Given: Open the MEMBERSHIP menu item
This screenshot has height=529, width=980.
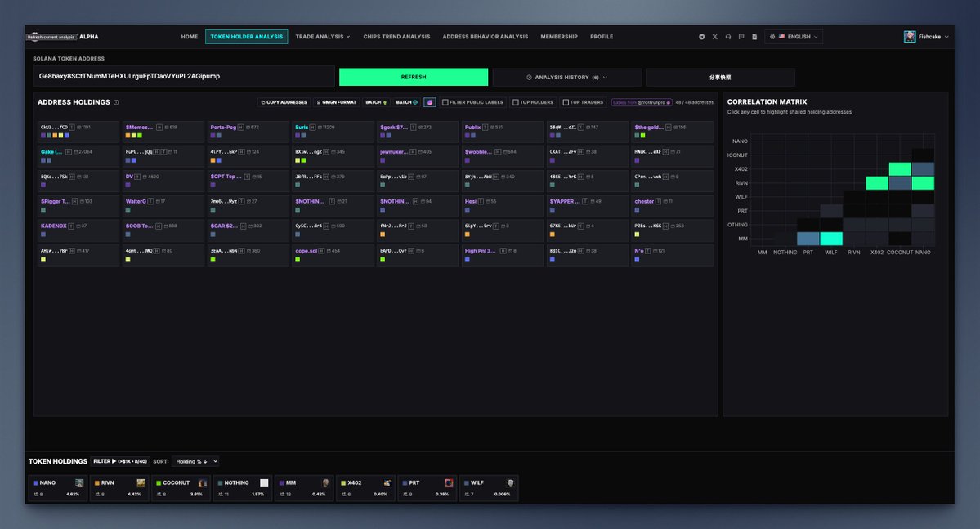Looking at the screenshot, I should pyautogui.click(x=559, y=36).
